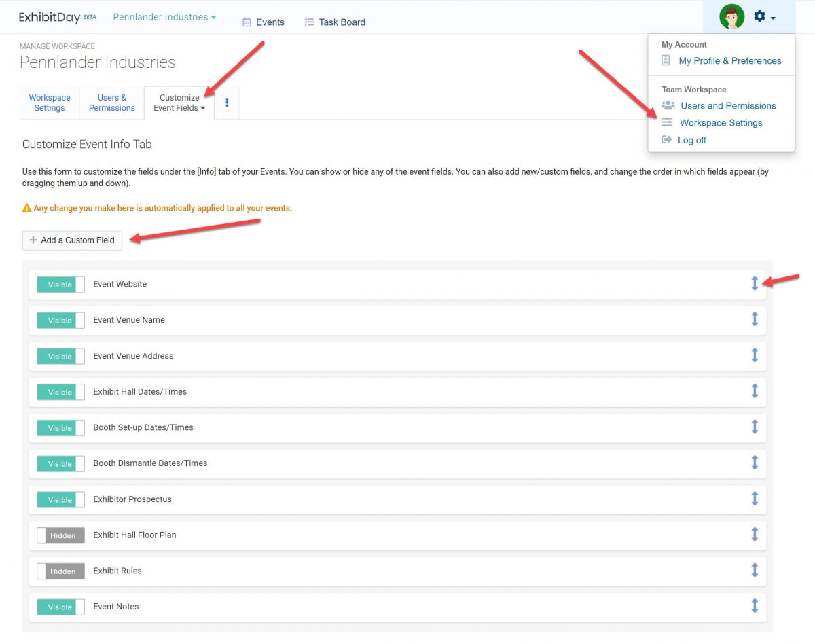Open the three-dot menu beside the tabs
This screenshot has height=644, width=815.
(x=226, y=102)
